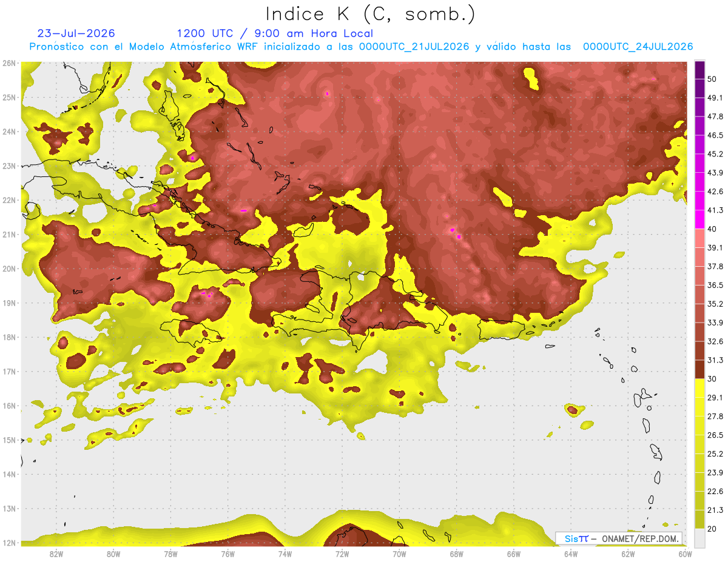Click the 20N latitude axis label
The width and height of the screenshot is (728, 562).
(9, 269)
